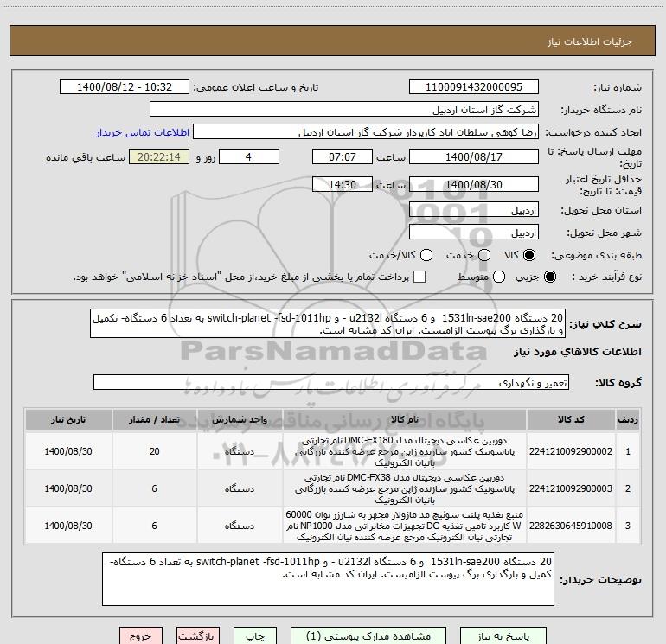Click the DMC-FX38 camera product name
Screen dimensions: 666x644
405,488
